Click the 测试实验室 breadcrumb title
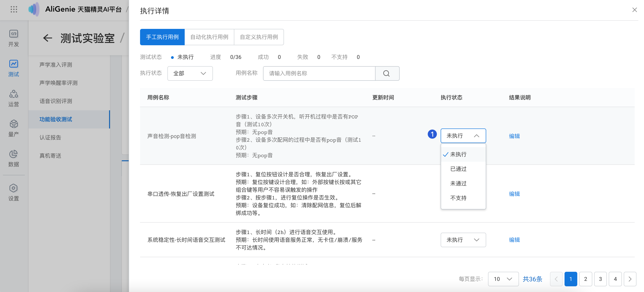The height and width of the screenshot is (292, 644). click(x=87, y=38)
